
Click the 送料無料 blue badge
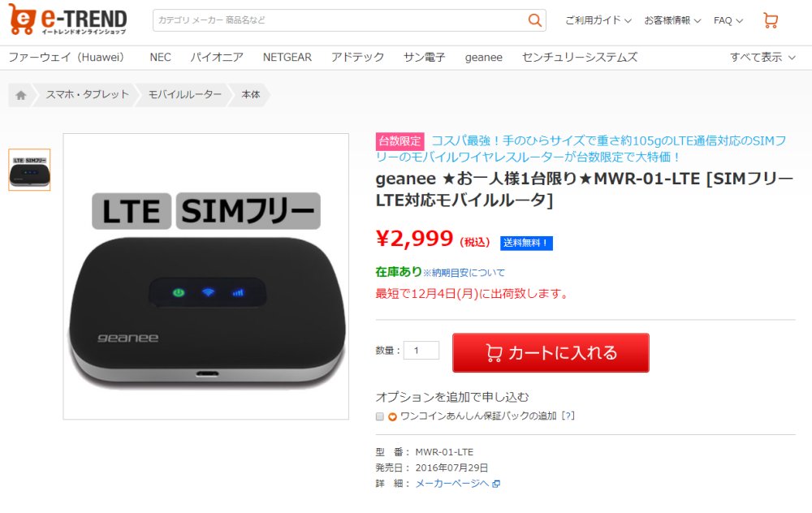coord(526,243)
